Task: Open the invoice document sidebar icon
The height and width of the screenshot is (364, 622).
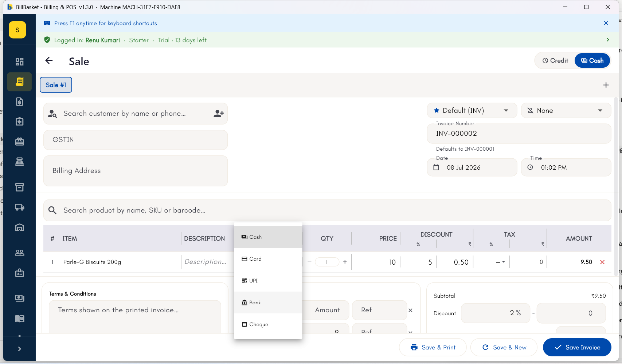Action: [19, 102]
